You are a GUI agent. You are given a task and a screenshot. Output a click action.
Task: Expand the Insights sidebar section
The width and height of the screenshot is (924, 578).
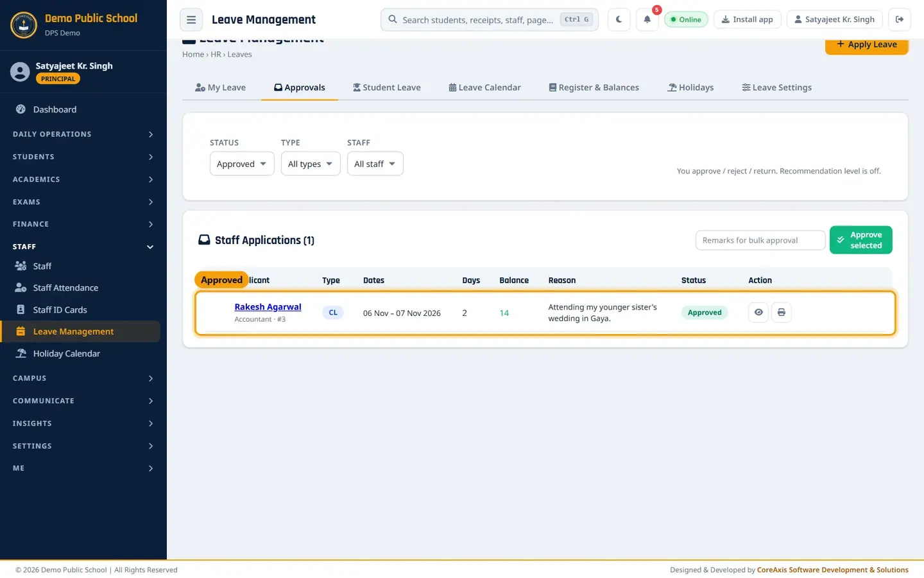pos(83,423)
